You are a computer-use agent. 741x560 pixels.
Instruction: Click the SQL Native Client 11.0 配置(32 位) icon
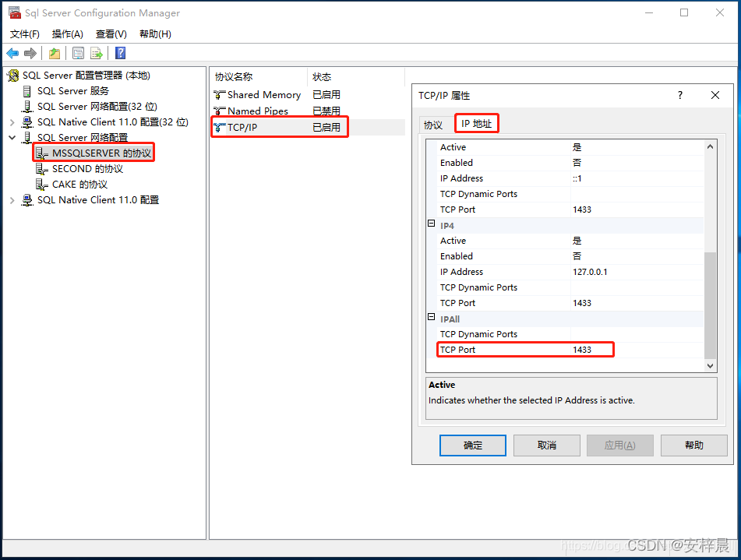(27, 122)
